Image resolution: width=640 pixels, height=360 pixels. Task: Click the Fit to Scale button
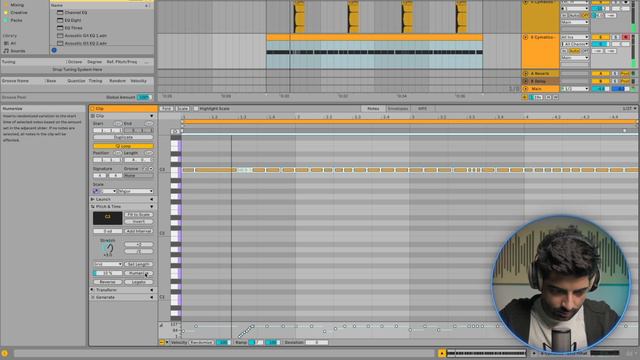[139, 214]
